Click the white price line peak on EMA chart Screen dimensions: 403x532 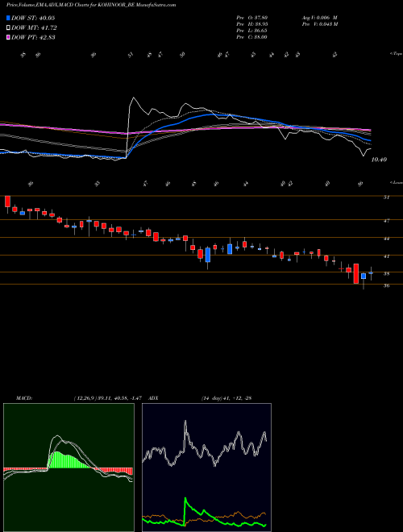(133, 98)
